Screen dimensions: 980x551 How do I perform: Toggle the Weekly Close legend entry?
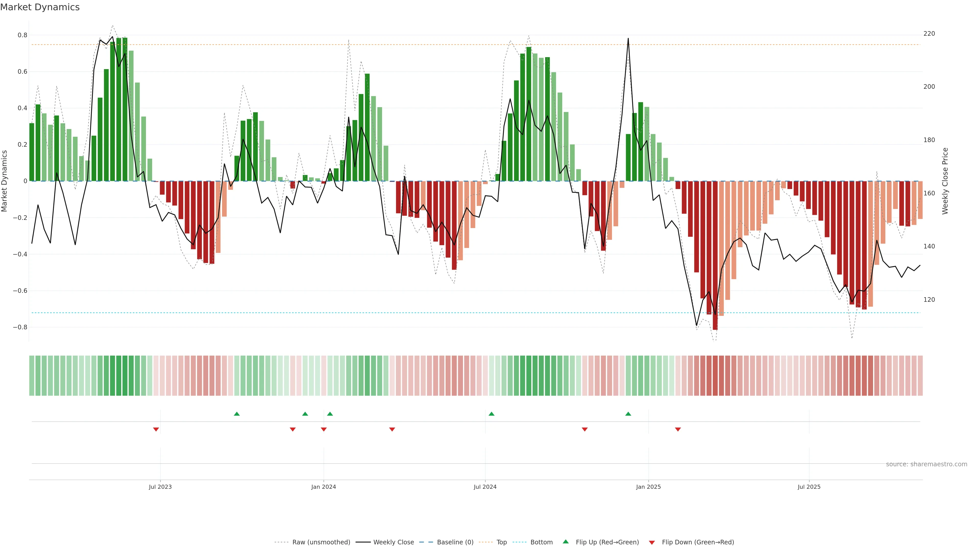[x=393, y=542]
